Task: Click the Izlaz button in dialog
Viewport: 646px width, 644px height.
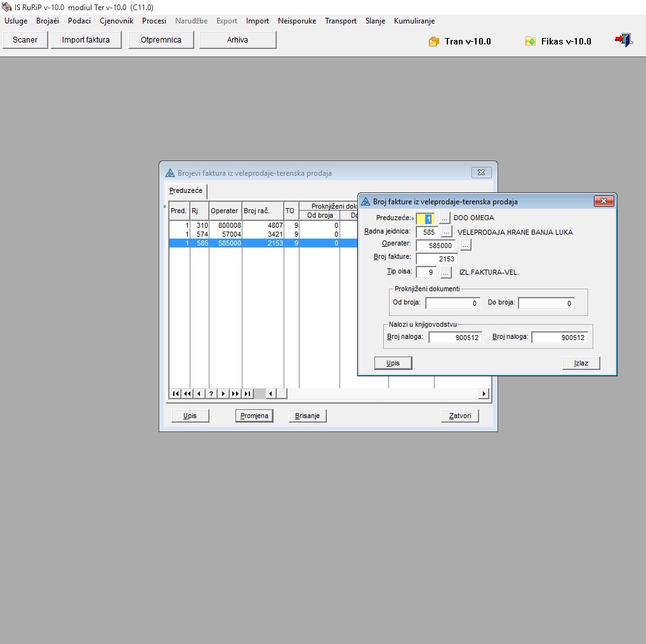Action: 581,363
